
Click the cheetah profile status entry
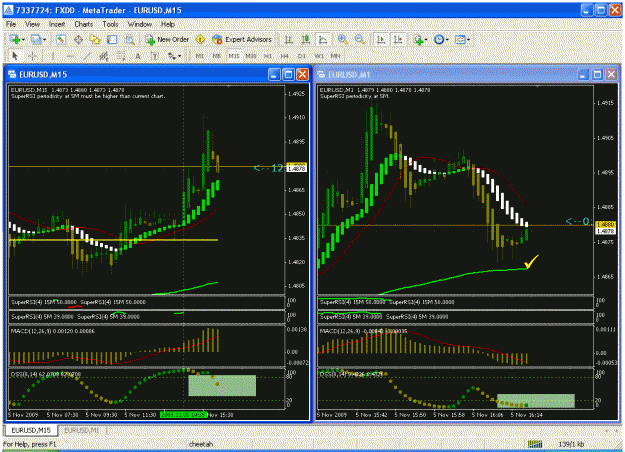pos(201,444)
